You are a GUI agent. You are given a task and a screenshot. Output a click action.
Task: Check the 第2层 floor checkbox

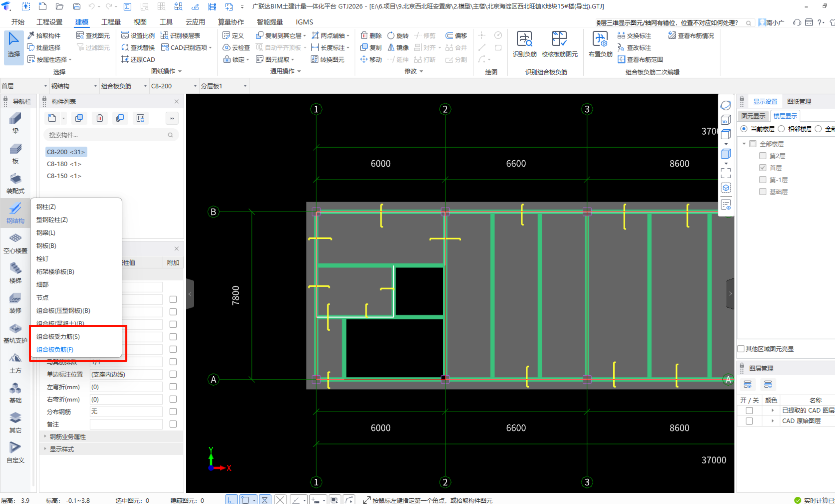763,156
